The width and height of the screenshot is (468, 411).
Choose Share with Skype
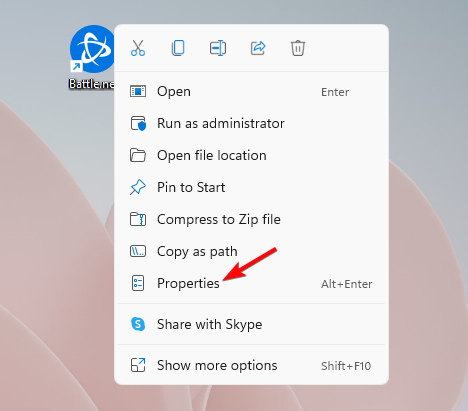tap(251, 324)
